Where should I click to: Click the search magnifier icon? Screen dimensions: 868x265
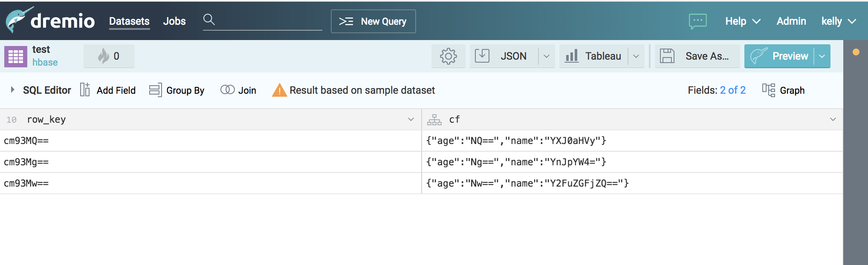tap(209, 20)
